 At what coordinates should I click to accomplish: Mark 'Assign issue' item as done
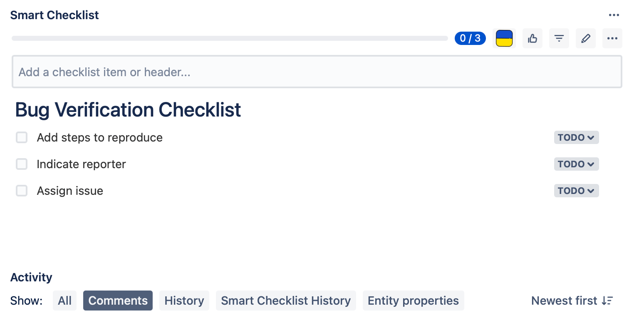click(22, 191)
